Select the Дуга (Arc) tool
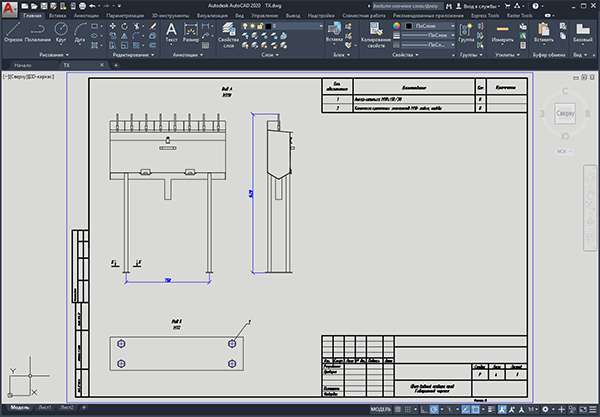 [x=80, y=32]
